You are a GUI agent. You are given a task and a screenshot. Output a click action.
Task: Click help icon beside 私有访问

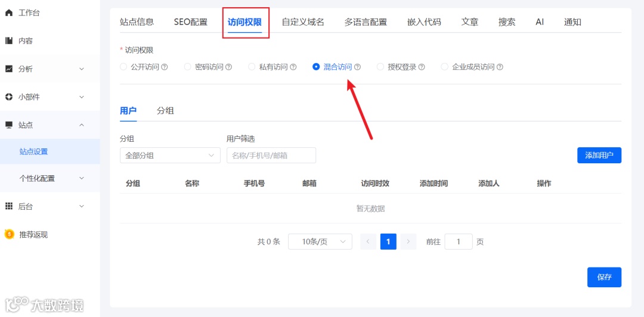(293, 67)
